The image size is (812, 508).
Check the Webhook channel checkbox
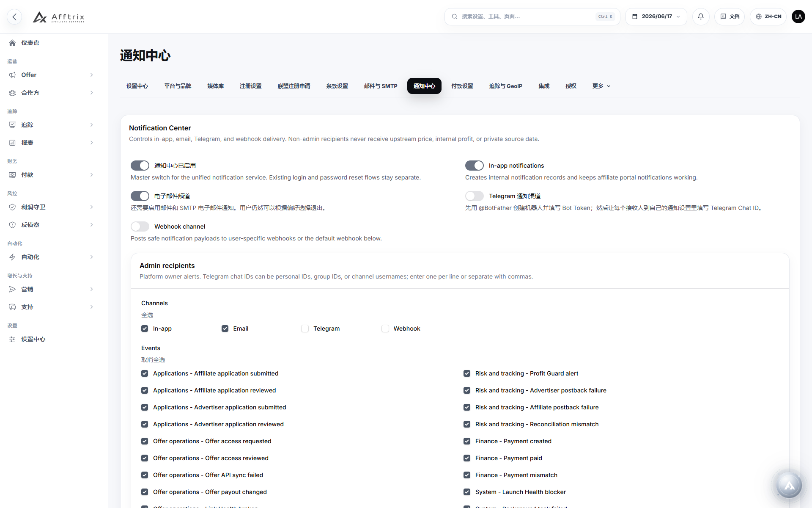385,329
